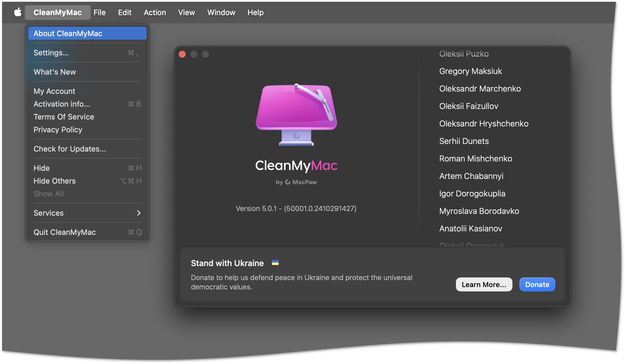Open My Account from the menu

(87, 91)
